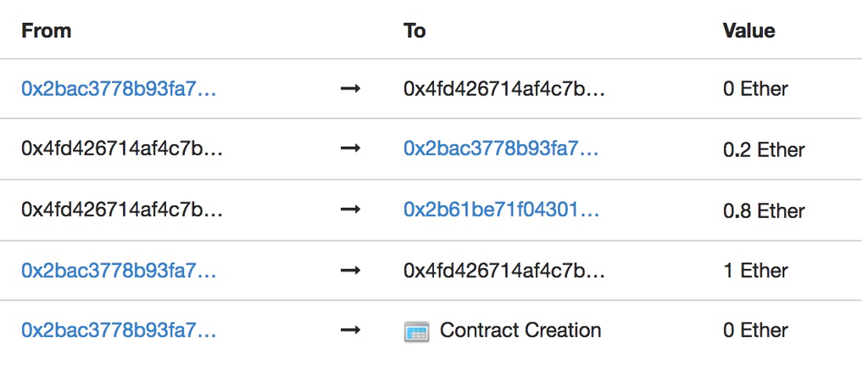Click the Contract Creation icon
The height and width of the screenshot is (381, 868).
(x=416, y=332)
